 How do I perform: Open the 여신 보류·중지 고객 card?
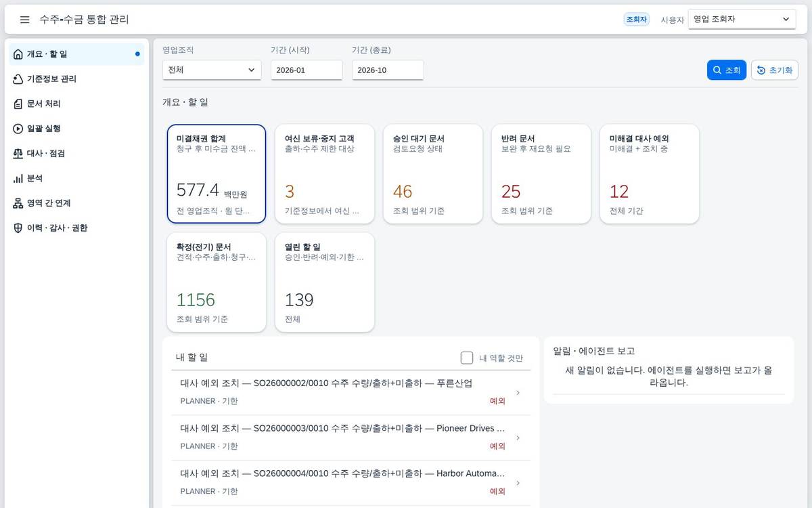coord(325,174)
